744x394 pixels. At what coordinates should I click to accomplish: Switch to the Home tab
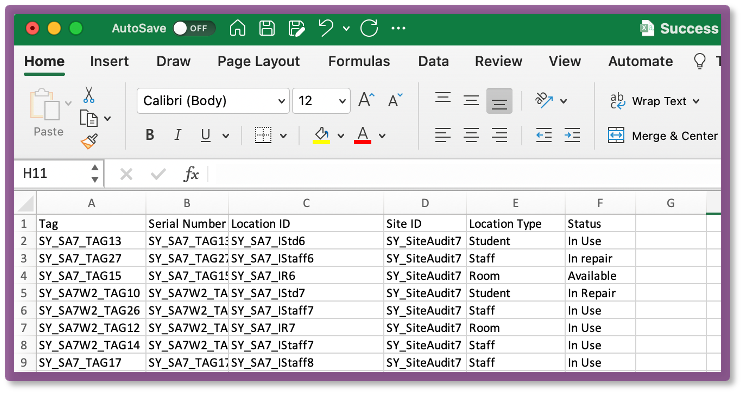[x=45, y=61]
